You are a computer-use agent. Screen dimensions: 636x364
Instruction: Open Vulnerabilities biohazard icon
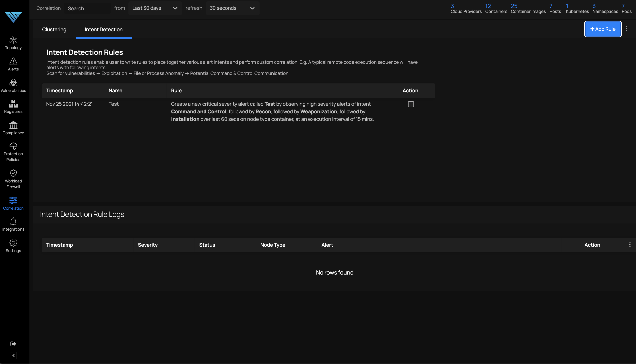click(13, 83)
